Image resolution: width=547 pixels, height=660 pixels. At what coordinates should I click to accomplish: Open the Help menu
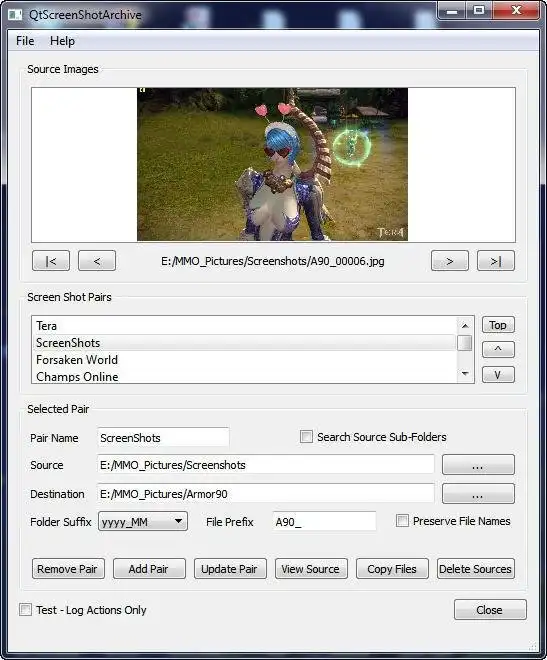coord(62,41)
